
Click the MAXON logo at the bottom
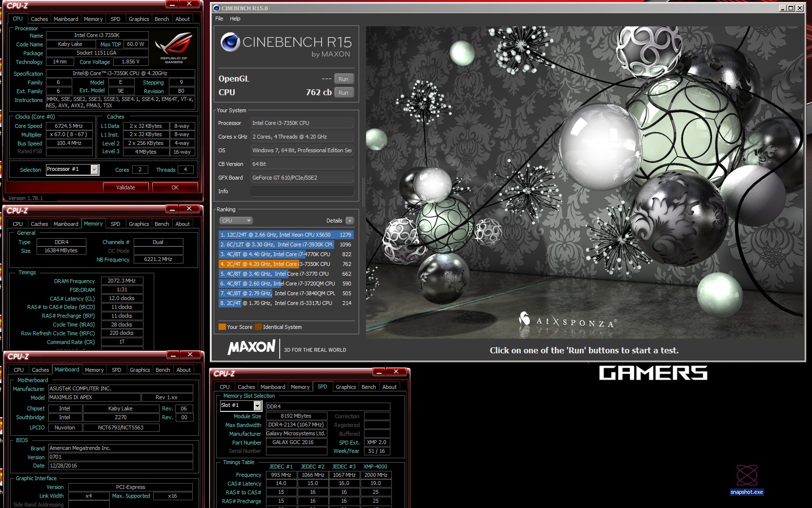[x=251, y=347]
